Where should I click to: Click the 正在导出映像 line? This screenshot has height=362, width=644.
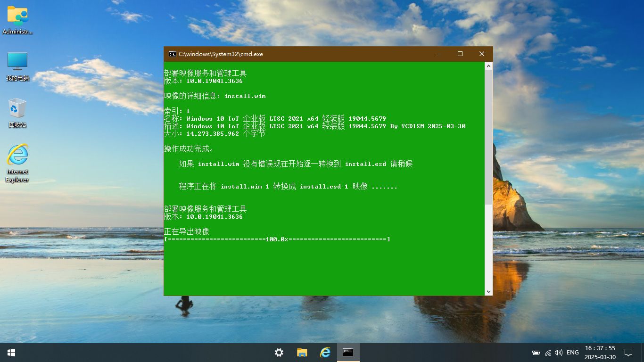click(x=187, y=232)
